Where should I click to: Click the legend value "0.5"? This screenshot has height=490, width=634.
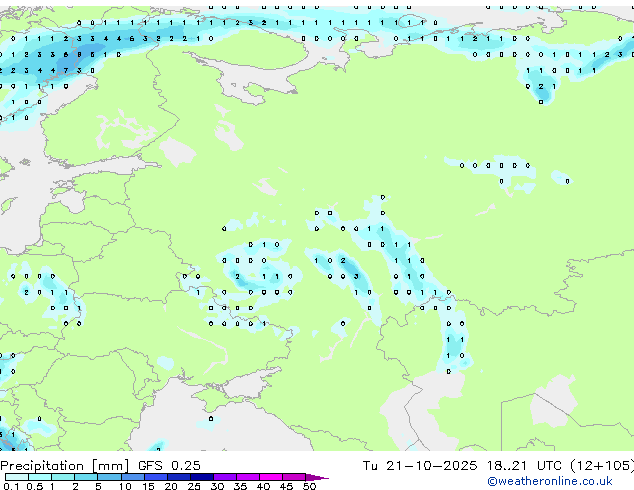point(34,486)
